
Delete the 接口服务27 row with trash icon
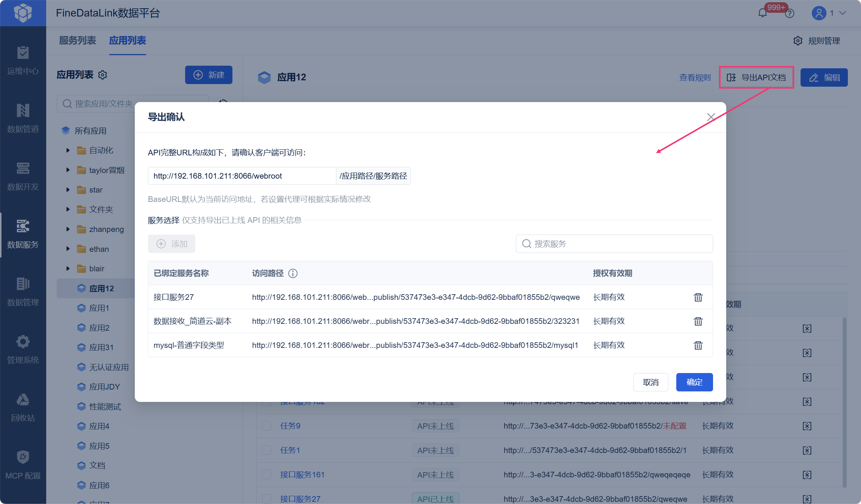[x=698, y=297]
